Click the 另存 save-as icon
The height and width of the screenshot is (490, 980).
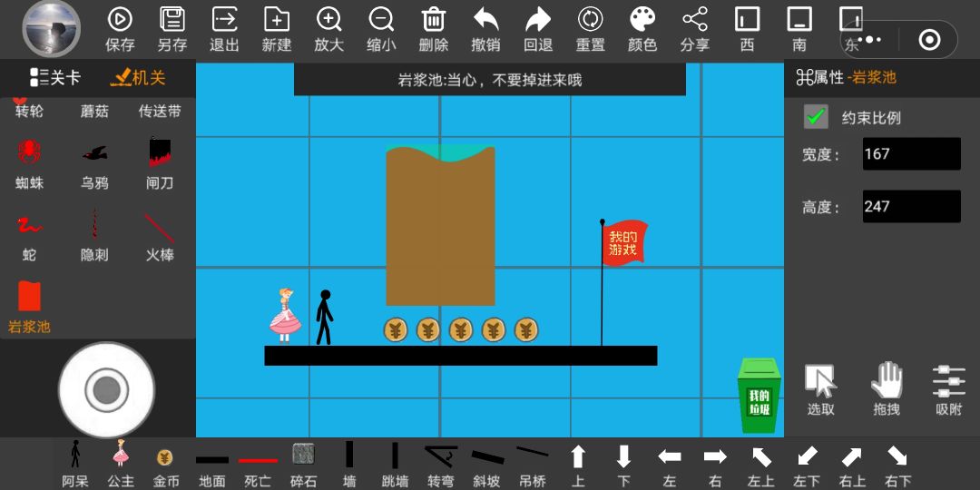(172, 19)
